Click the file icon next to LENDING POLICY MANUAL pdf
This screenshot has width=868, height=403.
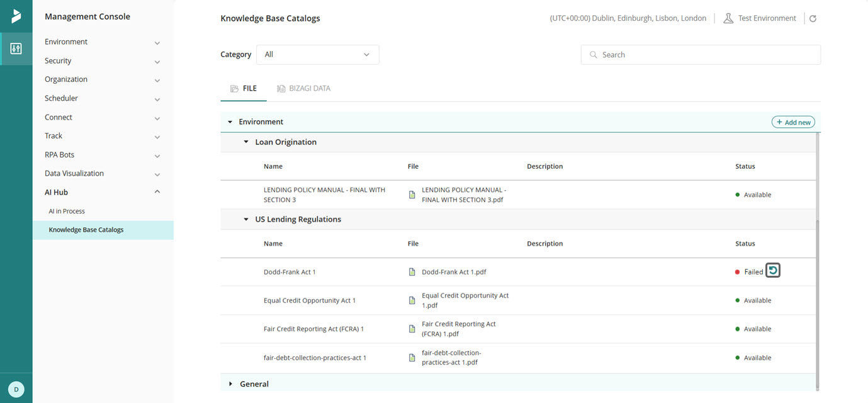tap(412, 194)
